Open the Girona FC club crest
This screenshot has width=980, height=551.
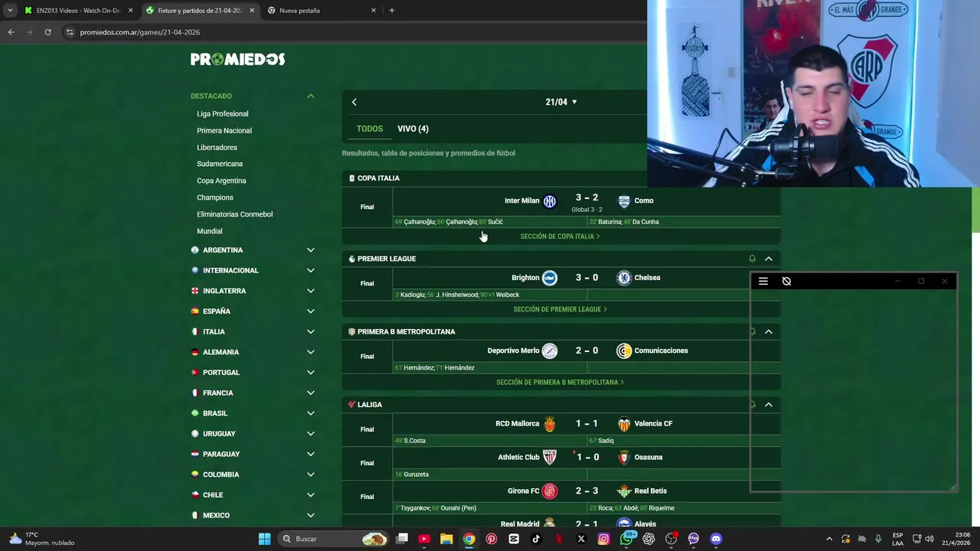coord(550,491)
